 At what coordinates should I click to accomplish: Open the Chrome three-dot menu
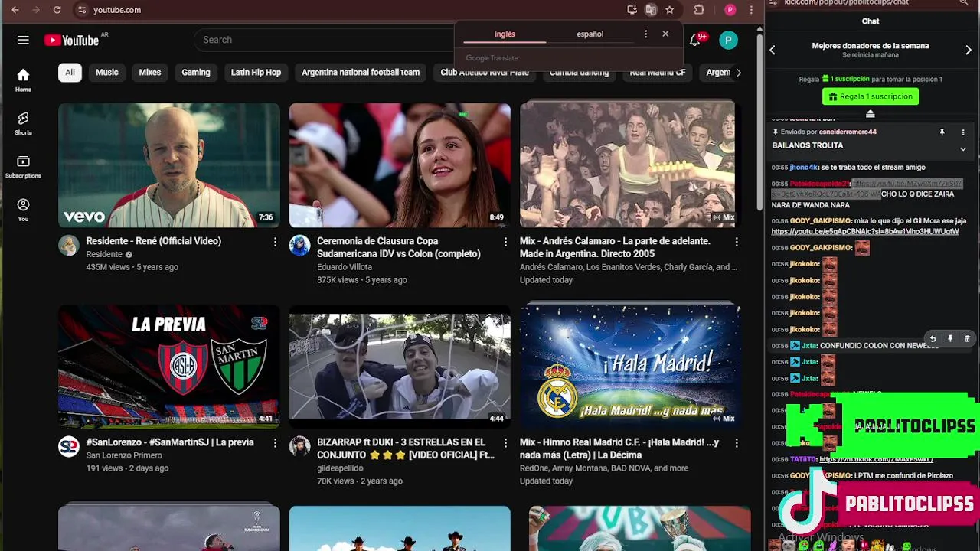click(x=752, y=10)
